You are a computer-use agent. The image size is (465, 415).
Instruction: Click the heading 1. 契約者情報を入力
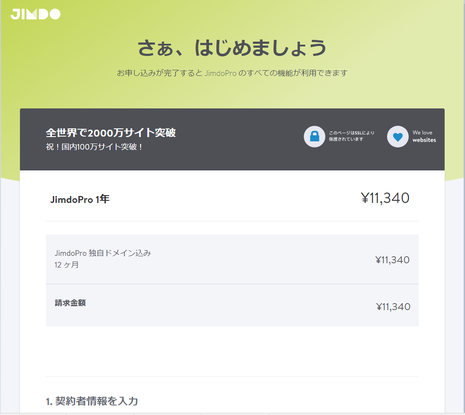tap(92, 401)
